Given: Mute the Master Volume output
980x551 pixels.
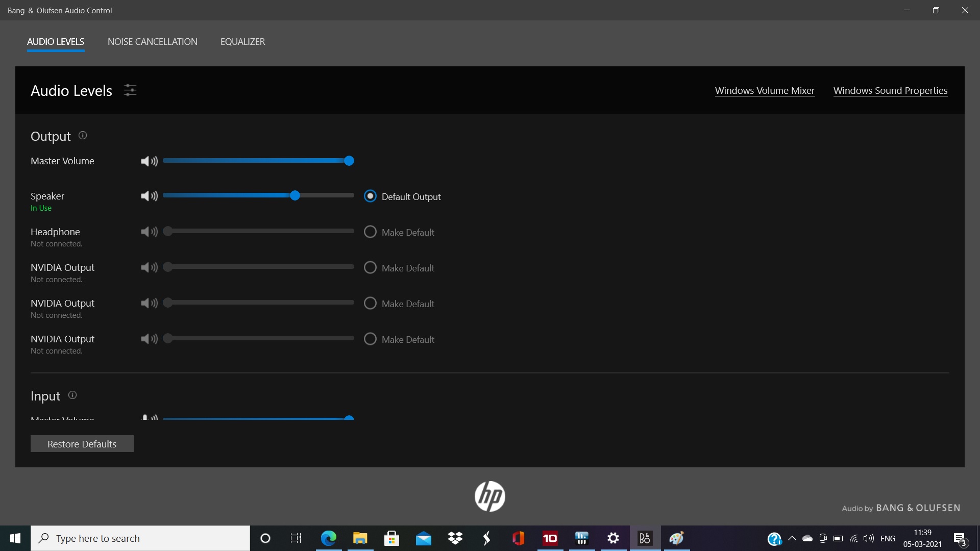Looking at the screenshot, I should click(148, 161).
